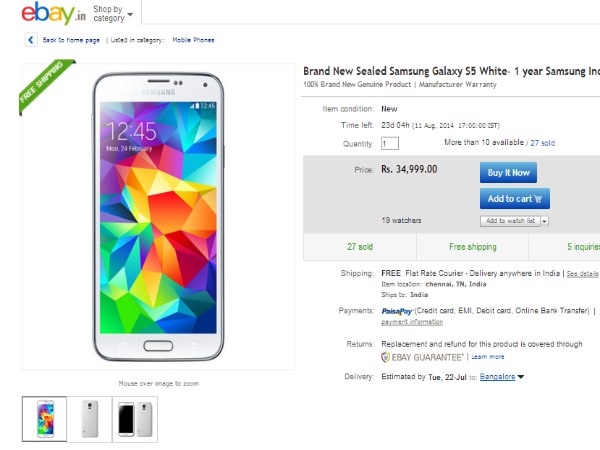Select the back view phone thumbnail
The width and height of the screenshot is (600, 450).
pyautogui.click(x=89, y=418)
